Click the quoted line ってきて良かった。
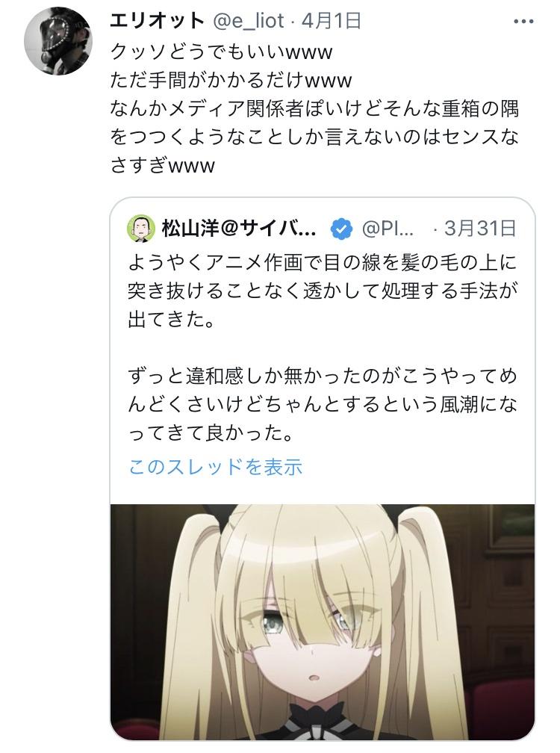Viewport: 560px width, 753px height. pyautogui.click(x=211, y=433)
